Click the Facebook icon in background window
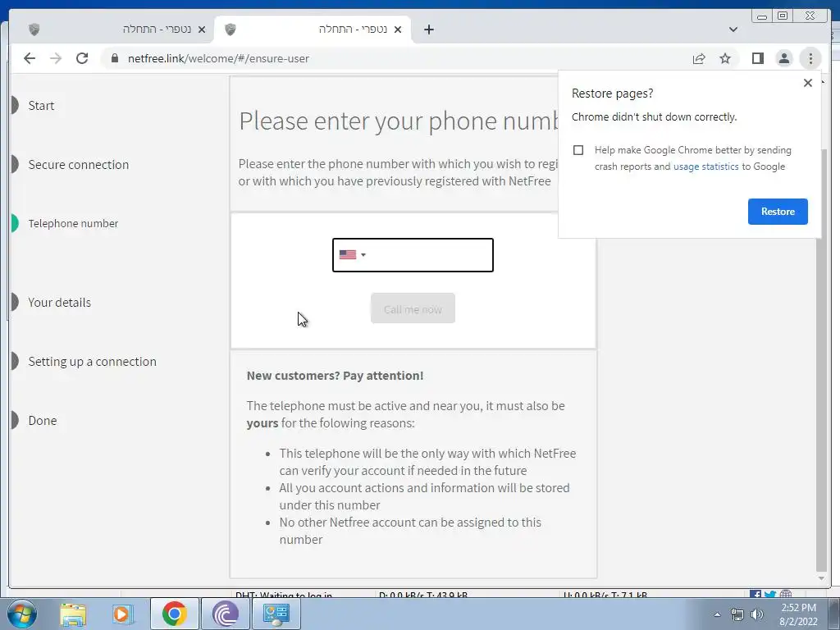 point(756,594)
